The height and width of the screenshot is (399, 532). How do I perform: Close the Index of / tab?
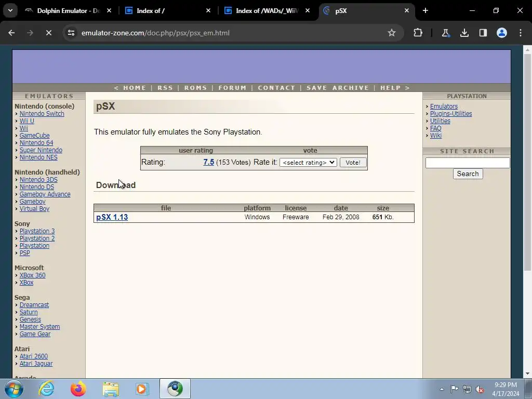(208, 10)
